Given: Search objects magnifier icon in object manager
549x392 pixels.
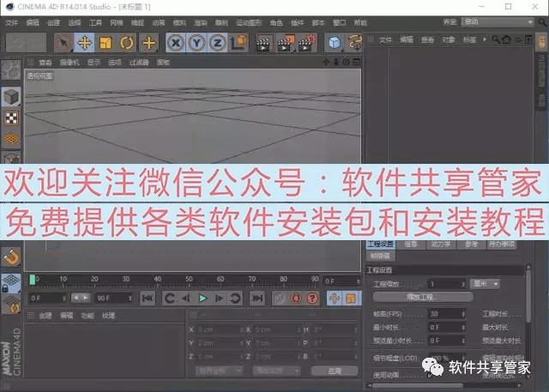Looking at the screenshot, I should tap(496, 39).
